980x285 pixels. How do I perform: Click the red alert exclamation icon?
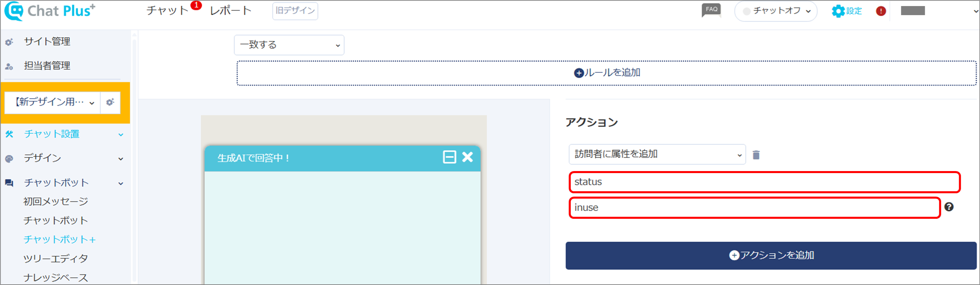tap(881, 11)
